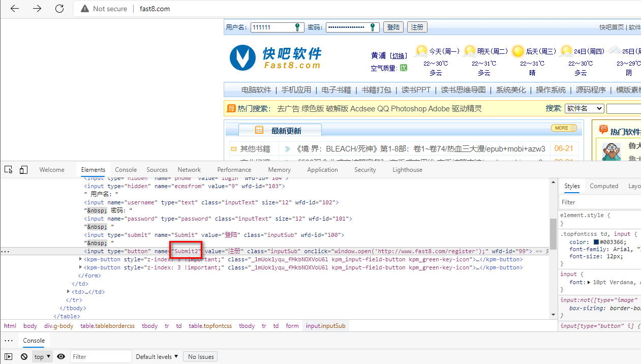Click the key icon in the password field
Screen dimensions: 641x364
pos(373,27)
